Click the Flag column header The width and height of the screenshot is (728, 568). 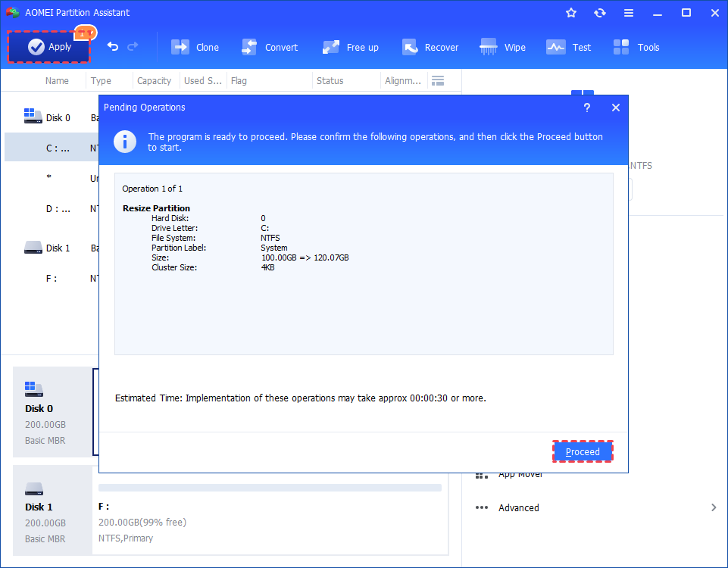click(239, 81)
